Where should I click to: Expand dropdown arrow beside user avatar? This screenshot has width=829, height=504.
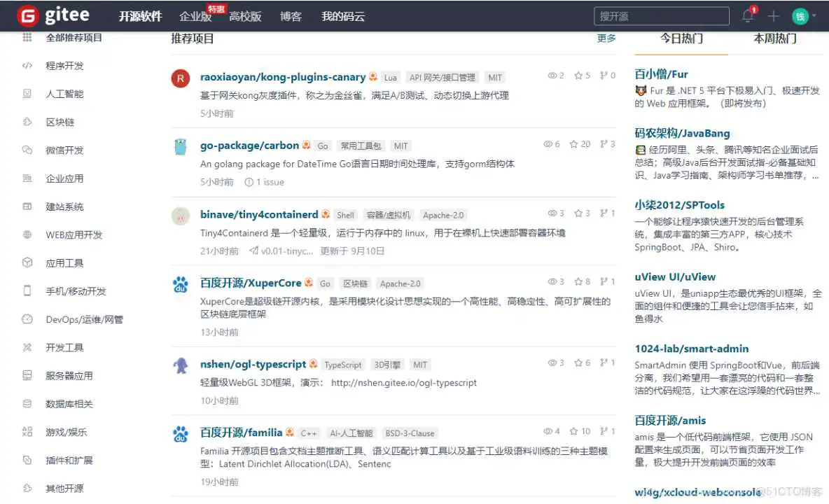coord(814,16)
